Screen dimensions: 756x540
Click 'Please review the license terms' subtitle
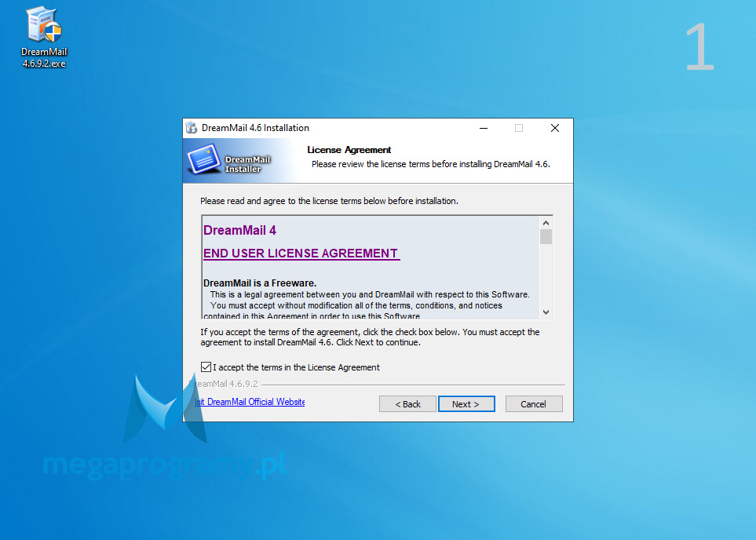[430, 164]
